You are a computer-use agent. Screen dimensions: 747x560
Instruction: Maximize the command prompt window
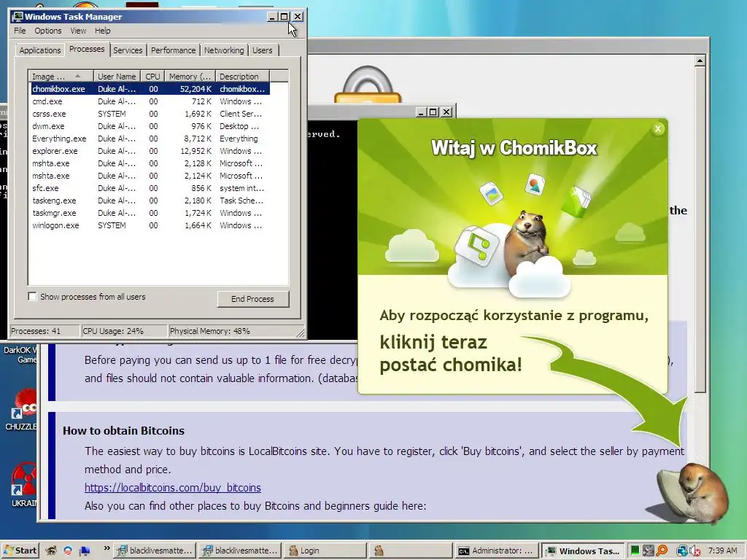coord(433,112)
